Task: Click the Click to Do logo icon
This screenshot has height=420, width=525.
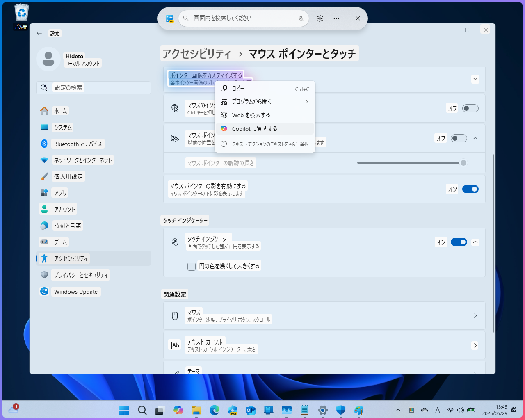Action: point(170,18)
